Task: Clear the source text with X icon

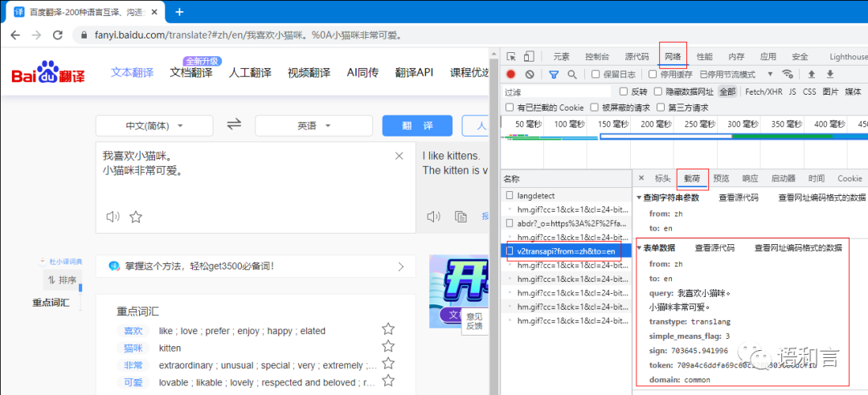Action: 399,156
